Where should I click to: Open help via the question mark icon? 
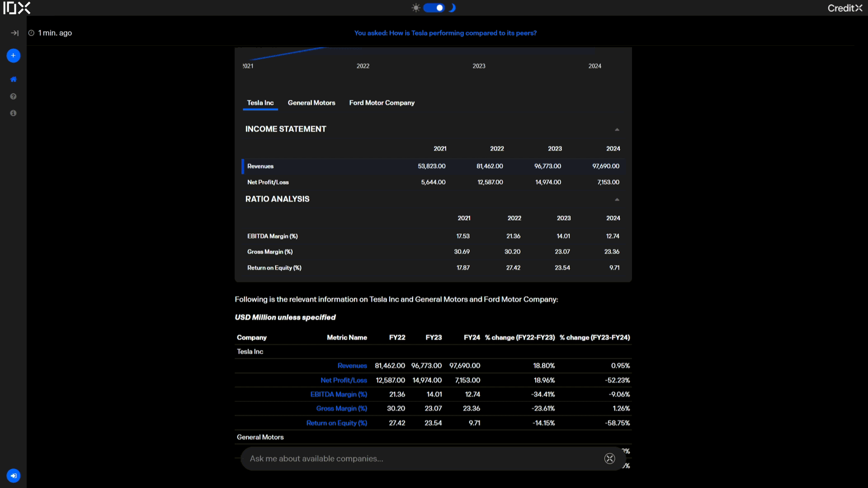pos(13,96)
